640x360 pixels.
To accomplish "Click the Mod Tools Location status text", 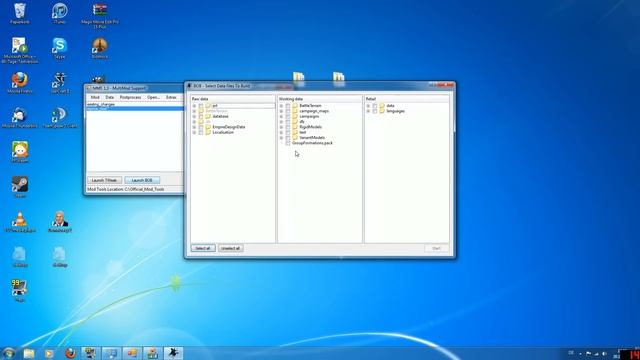I will [x=126, y=189].
